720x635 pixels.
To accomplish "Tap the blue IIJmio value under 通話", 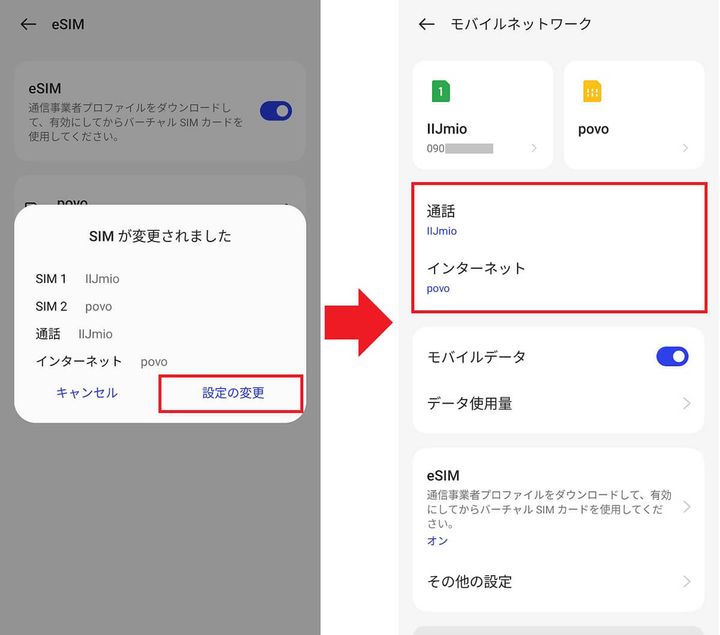I will point(441,231).
